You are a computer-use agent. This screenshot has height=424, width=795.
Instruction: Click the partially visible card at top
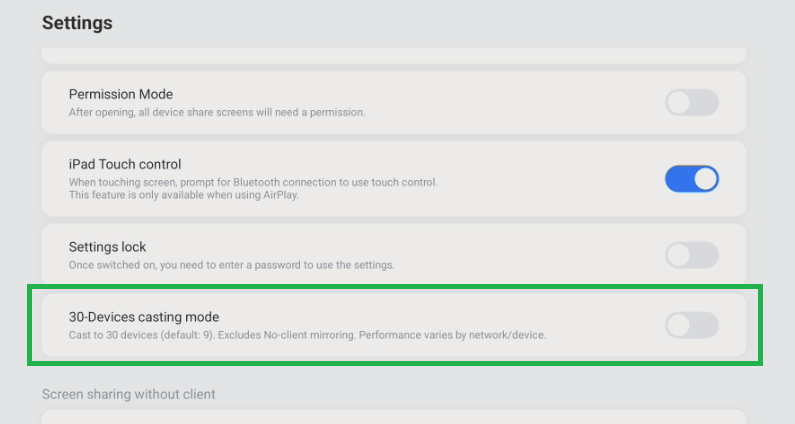[x=394, y=53]
